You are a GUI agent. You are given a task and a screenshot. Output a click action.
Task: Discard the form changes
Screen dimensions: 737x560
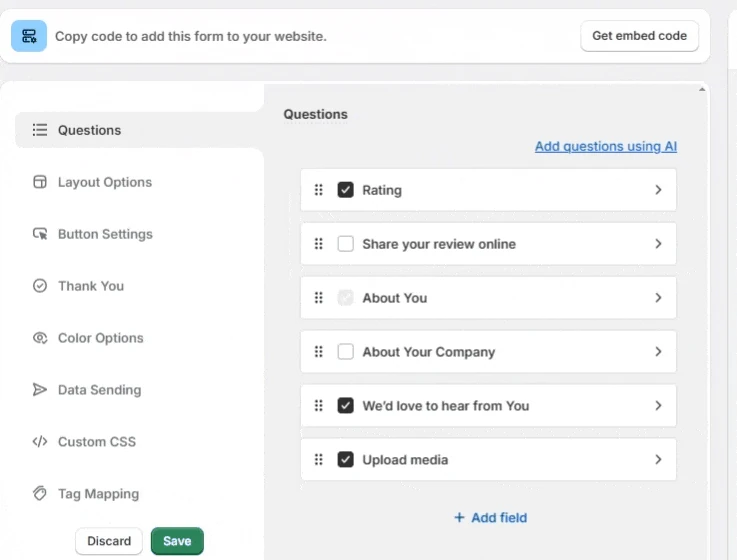point(109,541)
